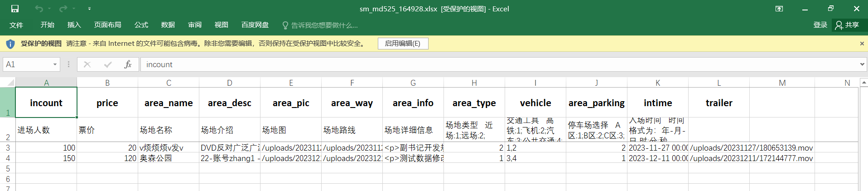Open Ribbon Display Options icon
Viewport: 868px width, 191px height.
tap(779, 9)
